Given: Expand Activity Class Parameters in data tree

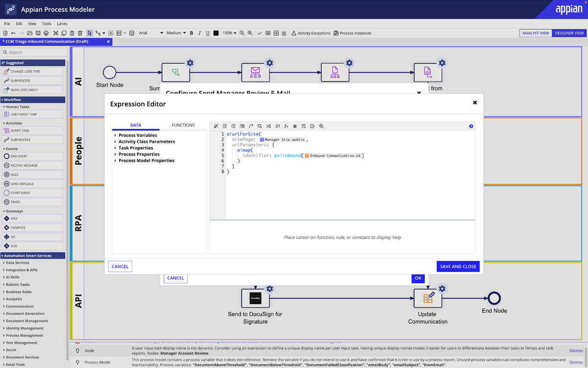Looking at the screenshot, I should [x=147, y=142].
